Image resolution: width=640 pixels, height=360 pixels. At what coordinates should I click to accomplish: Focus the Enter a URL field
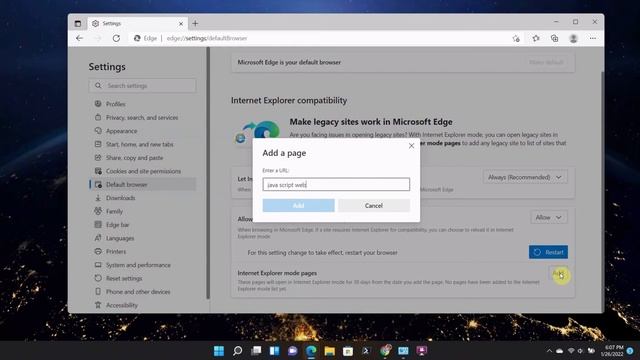tap(336, 184)
